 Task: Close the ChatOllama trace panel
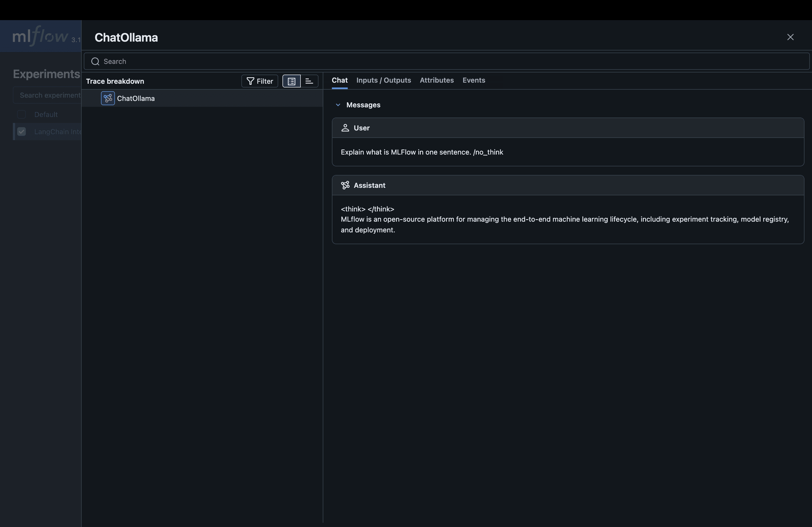click(x=790, y=37)
